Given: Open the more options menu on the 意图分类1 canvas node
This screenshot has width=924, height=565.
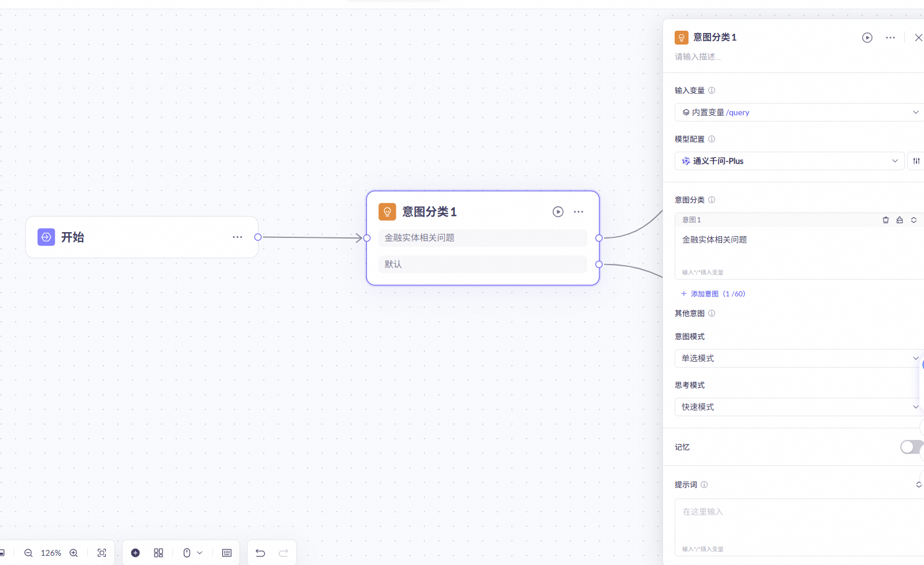Looking at the screenshot, I should click(x=579, y=212).
